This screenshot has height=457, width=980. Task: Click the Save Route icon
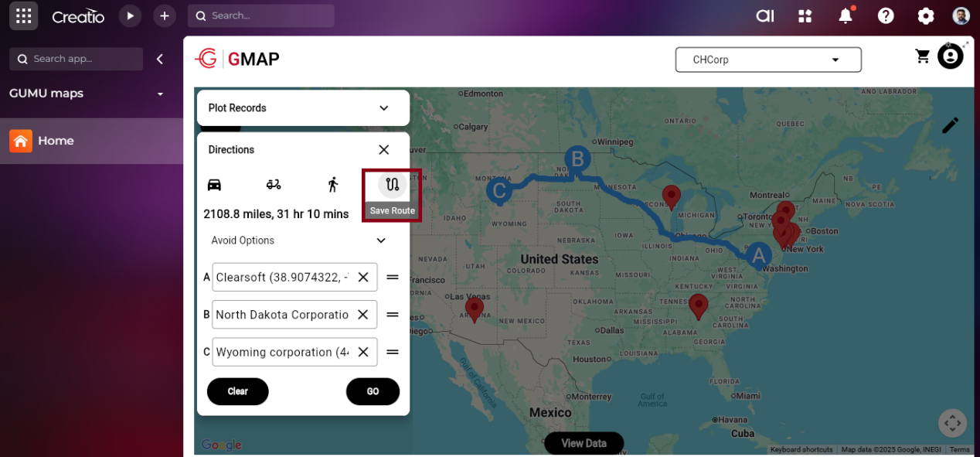[x=392, y=184]
